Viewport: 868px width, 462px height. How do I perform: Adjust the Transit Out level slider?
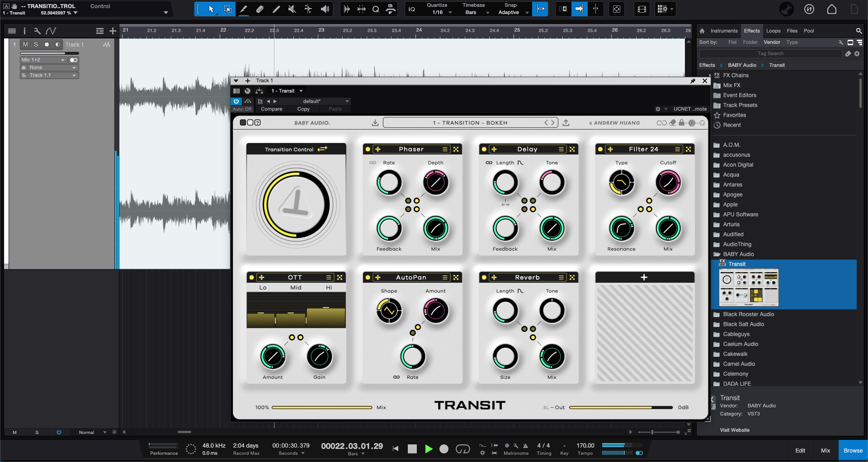(621, 407)
